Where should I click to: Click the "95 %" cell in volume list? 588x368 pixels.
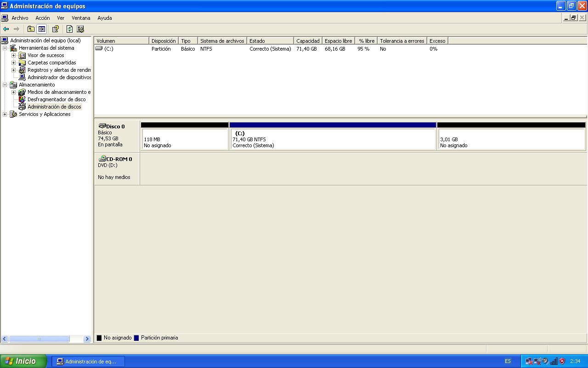coord(363,49)
